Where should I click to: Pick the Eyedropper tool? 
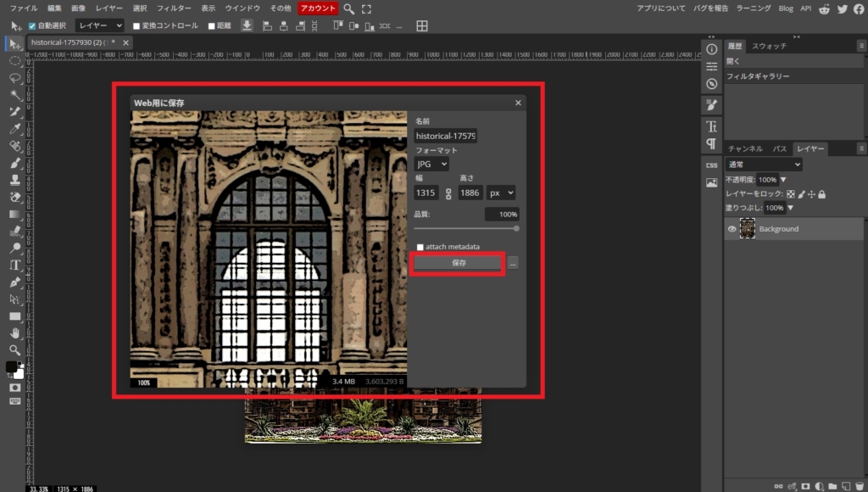coord(14,128)
